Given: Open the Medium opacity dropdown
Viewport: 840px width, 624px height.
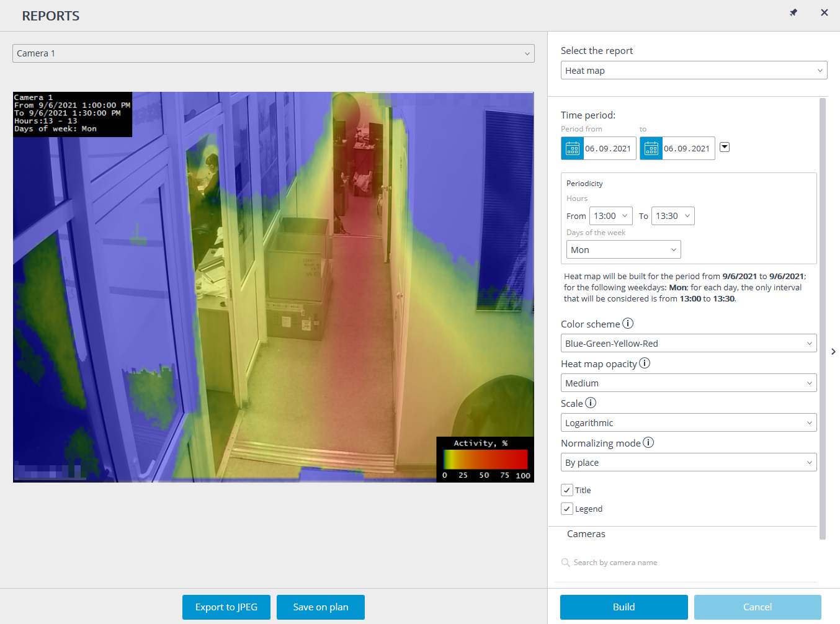Looking at the screenshot, I should pos(689,383).
